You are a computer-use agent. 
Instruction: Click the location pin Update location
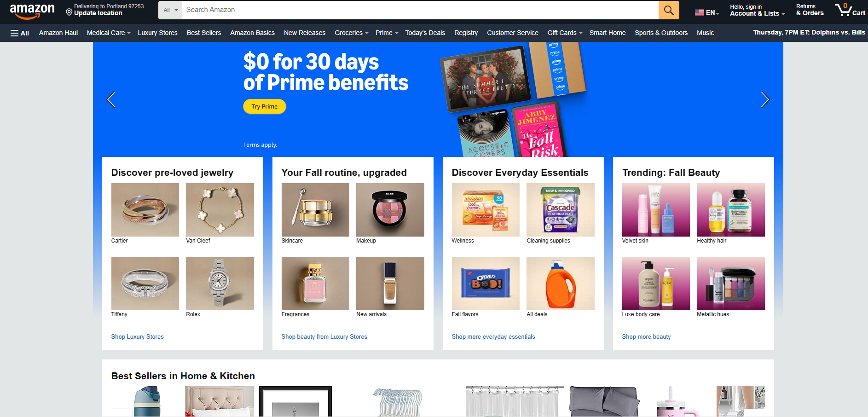(104, 10)
